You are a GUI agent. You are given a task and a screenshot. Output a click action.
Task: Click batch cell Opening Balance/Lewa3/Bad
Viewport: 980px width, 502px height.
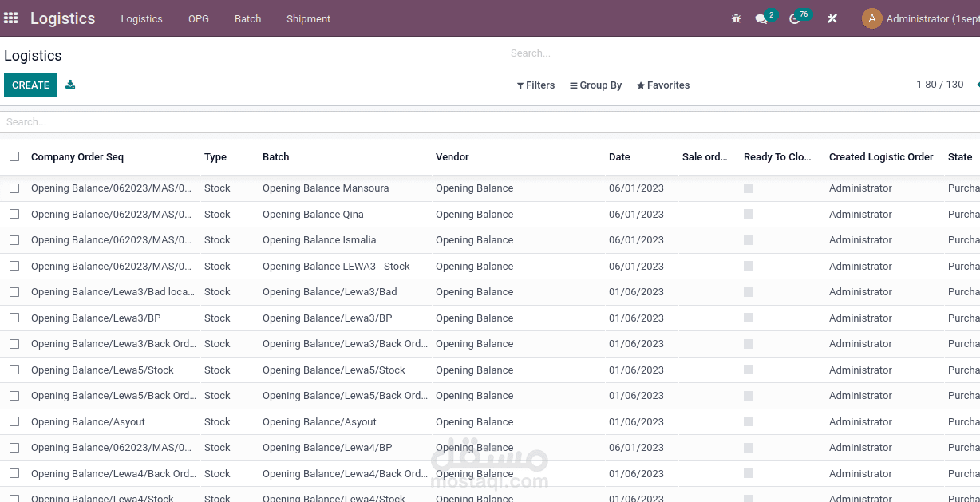tap(330, 292)
